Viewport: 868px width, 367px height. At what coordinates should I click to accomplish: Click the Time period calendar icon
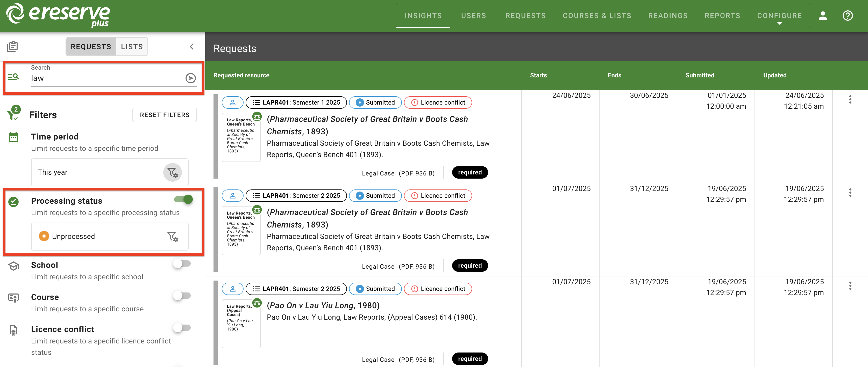(13, 137)
